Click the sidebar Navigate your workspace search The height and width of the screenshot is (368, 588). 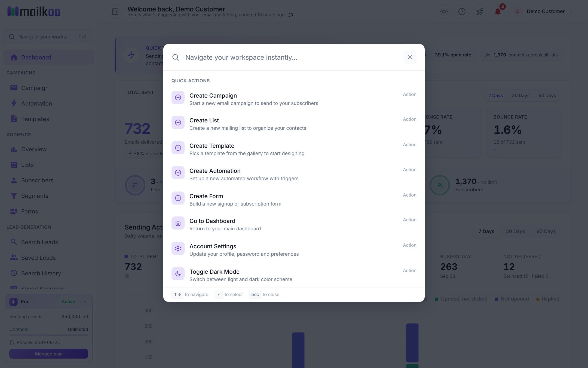click(49, 37)
